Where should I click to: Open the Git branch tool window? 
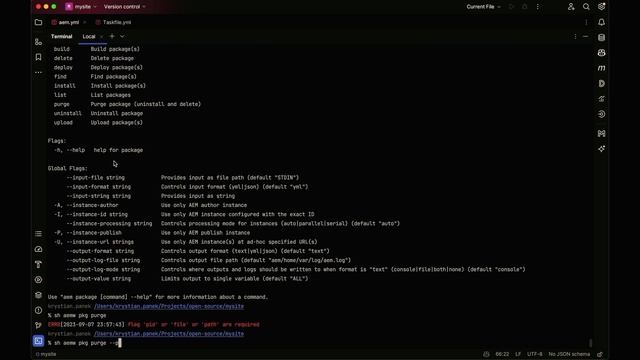(38, 325)
